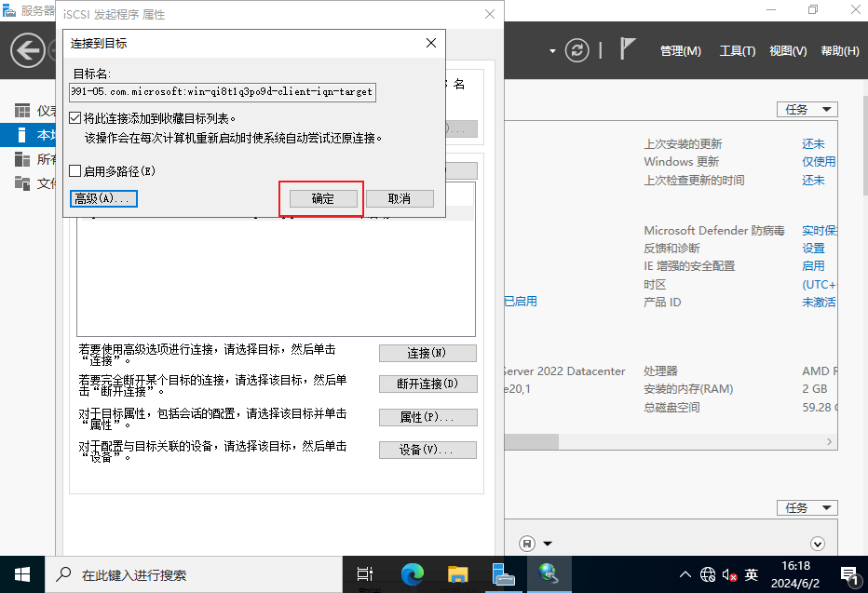Click the target name text field

tap(224, 92)
